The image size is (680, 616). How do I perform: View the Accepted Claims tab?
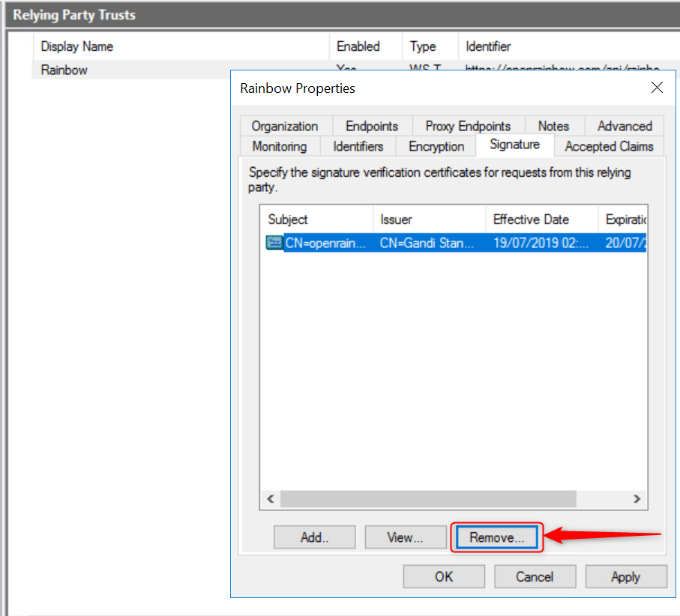pyautogui.click(x=609, y=146)
